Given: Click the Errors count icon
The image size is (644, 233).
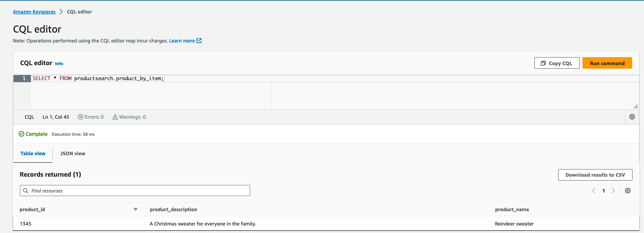Looking at the screenshot, I should coord(81,117).
